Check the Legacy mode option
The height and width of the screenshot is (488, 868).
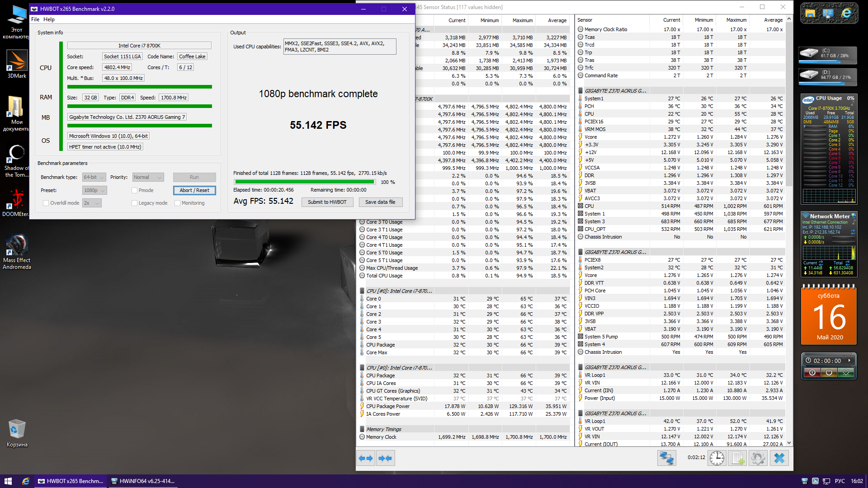pyautogui.click(x=134, y=203)
